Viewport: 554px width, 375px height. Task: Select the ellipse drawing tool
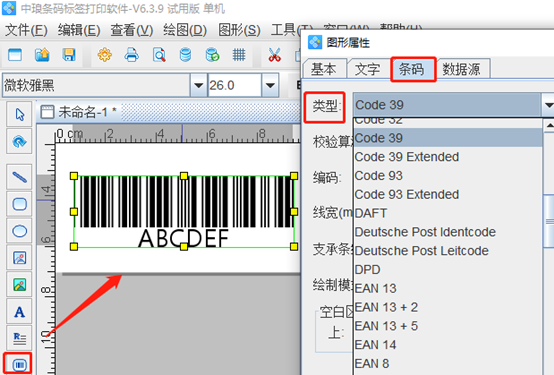point(19,231)
